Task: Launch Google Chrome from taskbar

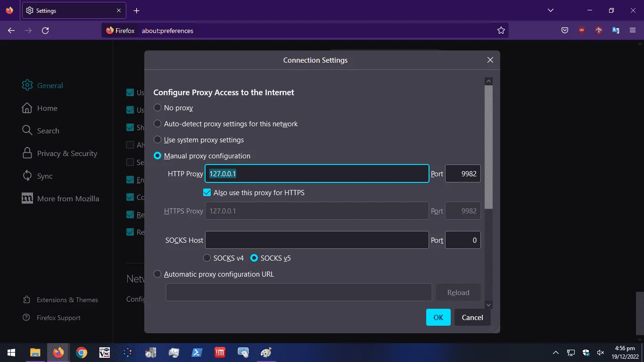Action: pyautogui.click(x=82, y=353)
